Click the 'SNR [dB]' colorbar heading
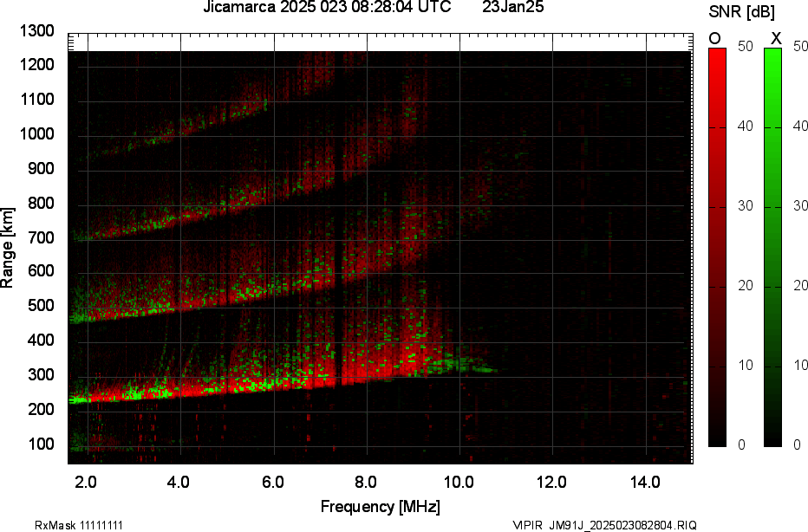 click(741, 12)
